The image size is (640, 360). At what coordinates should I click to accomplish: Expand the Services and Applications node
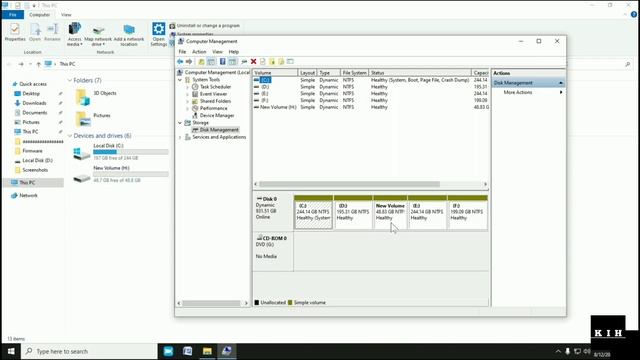click(180, 137)
